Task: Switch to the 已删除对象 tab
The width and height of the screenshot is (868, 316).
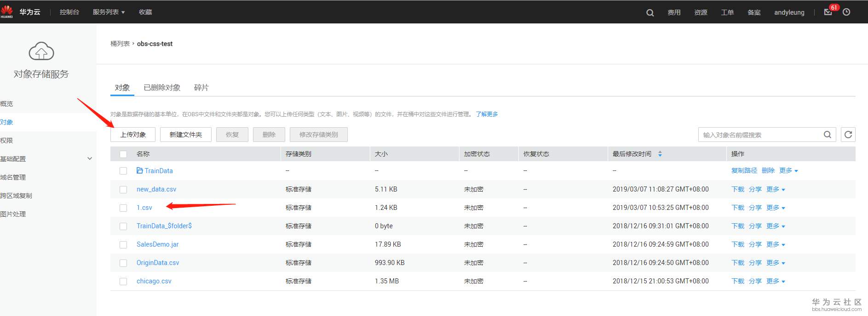Action: point(162,87)
